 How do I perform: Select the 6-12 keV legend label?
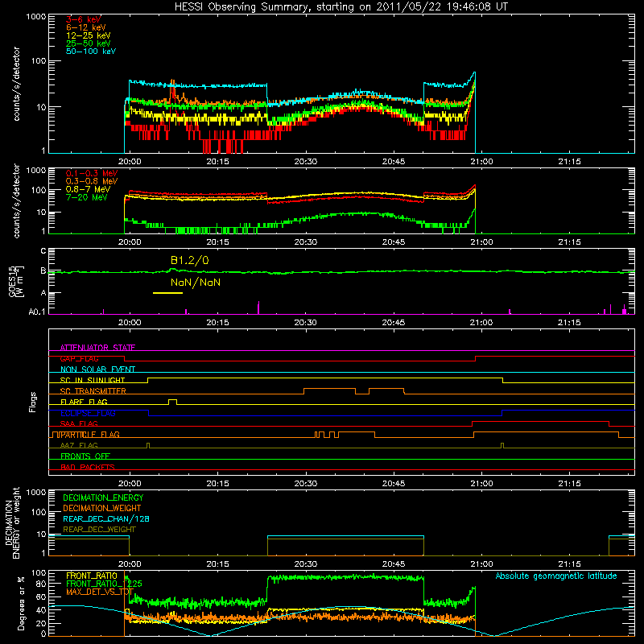(86, 27)
